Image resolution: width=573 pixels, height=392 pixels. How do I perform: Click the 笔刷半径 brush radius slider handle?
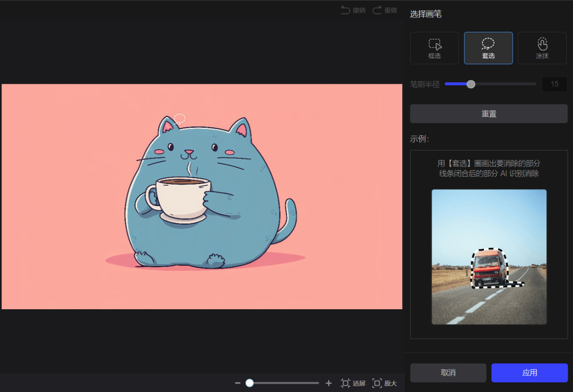(471, 84)
